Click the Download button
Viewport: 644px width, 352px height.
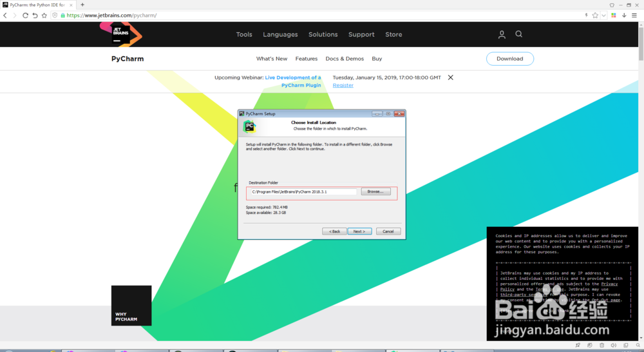tap(509, 59)
